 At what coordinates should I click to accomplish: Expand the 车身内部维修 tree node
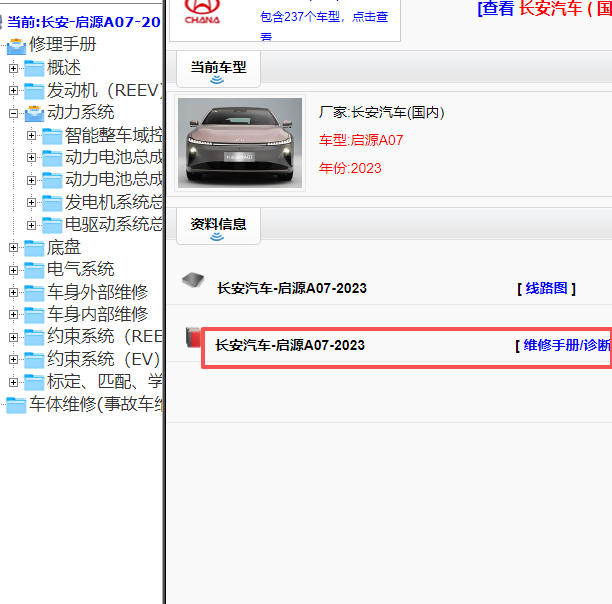point(13,314)
